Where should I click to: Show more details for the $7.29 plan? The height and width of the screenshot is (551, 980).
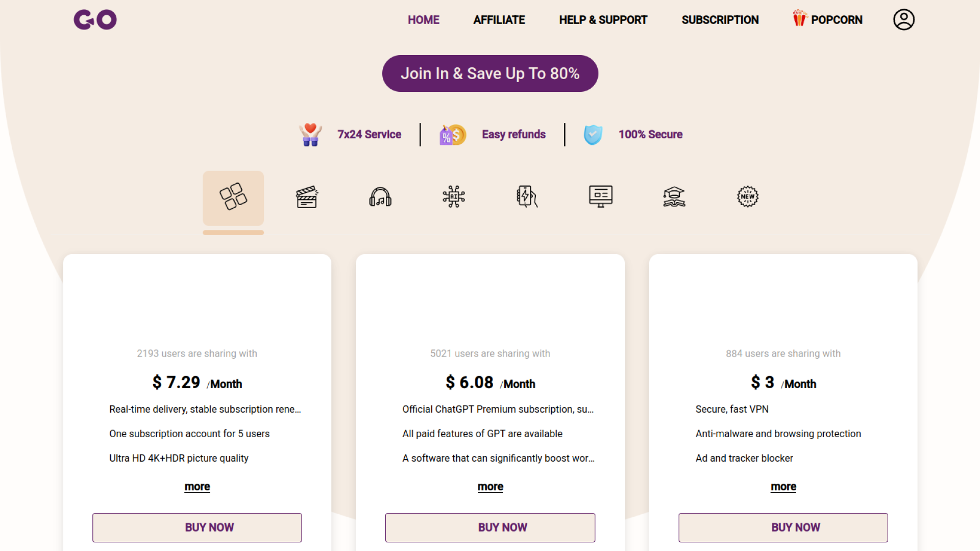tap(197, 487)
